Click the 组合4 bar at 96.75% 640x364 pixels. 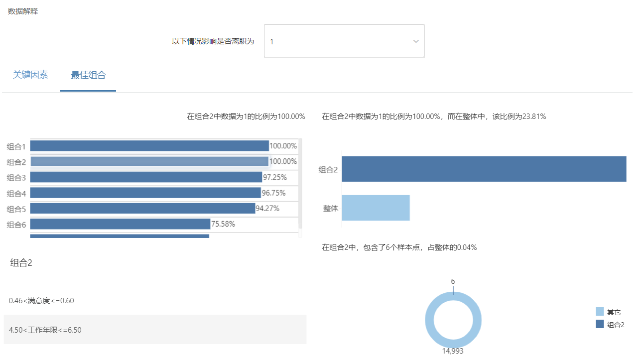pos(145,193)
